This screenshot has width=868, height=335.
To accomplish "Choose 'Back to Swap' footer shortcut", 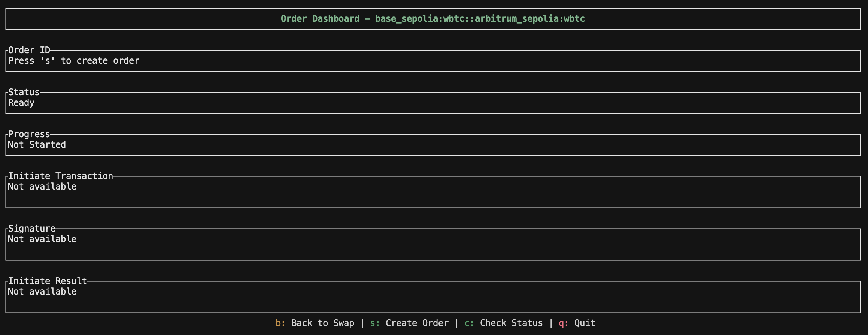I will [x=315, y=323].
